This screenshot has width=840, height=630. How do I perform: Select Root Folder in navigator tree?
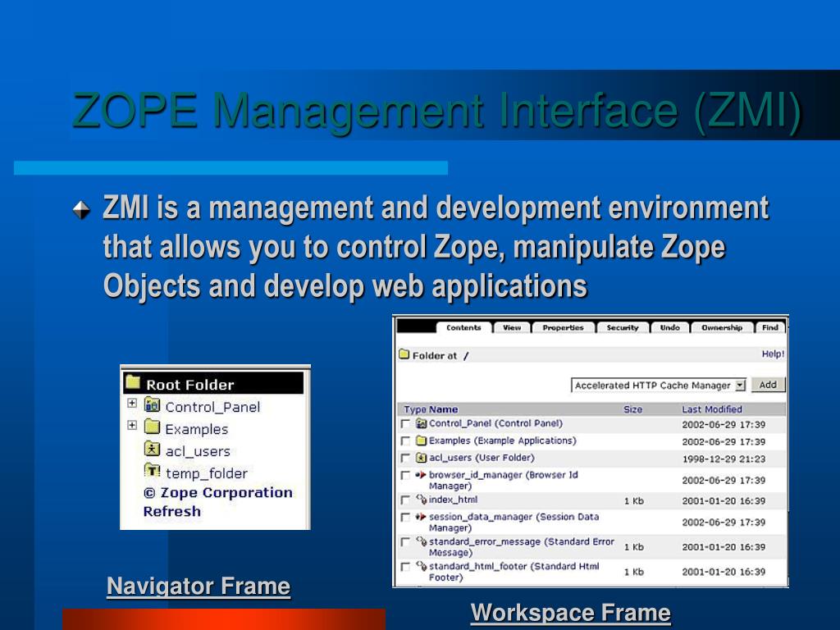tap(190, 385)
